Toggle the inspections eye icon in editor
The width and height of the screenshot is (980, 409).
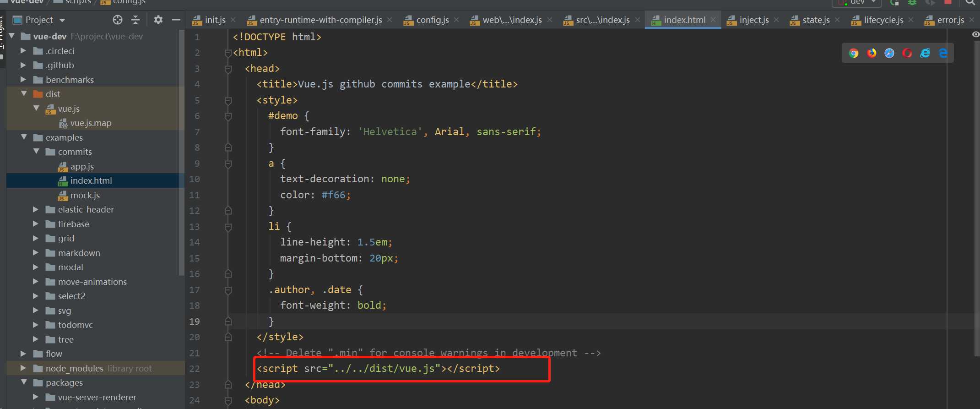[x=975, y=34]
